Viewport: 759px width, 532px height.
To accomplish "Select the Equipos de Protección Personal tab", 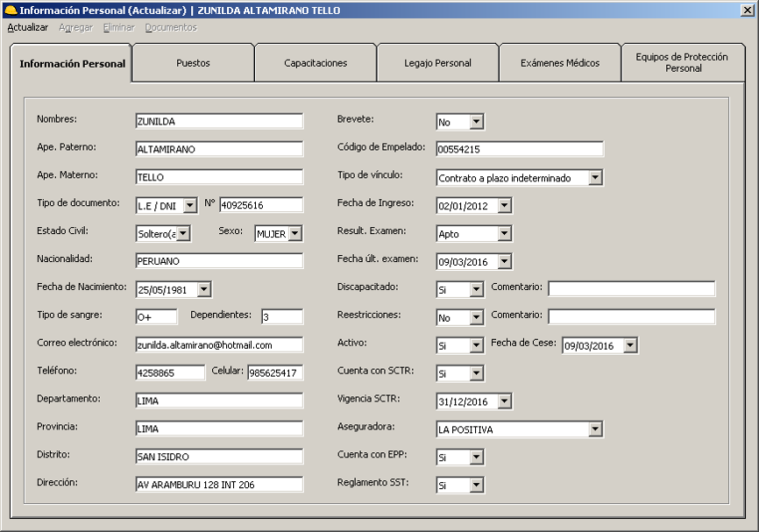I will coord(683,62).
